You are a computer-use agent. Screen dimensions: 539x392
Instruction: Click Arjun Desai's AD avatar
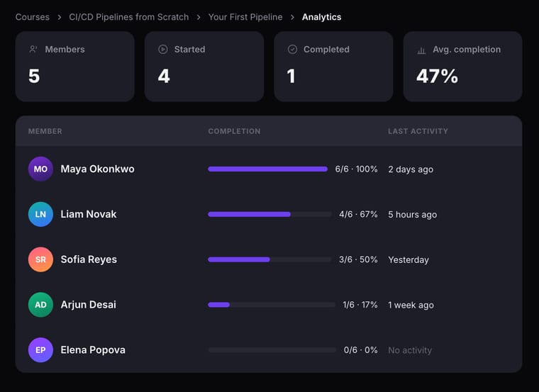click(40, 305)
